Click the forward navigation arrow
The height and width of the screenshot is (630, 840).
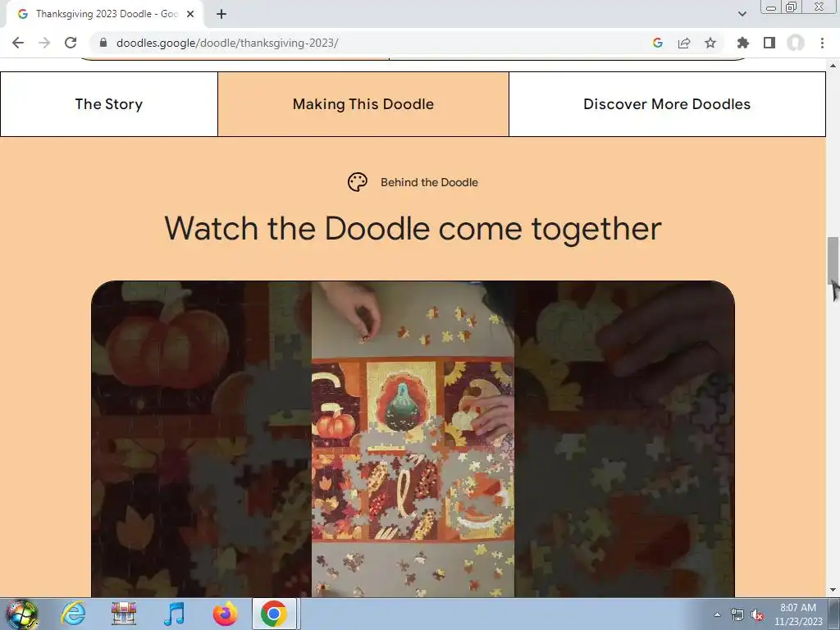coord(44,43)
